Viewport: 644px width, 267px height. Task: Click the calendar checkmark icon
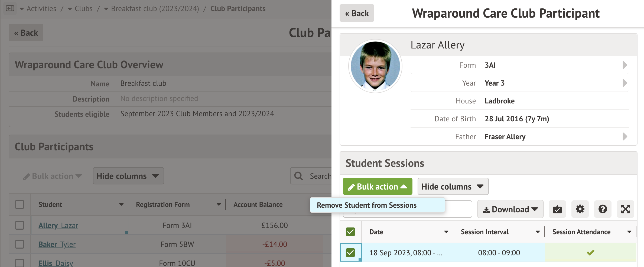[557, 209]
